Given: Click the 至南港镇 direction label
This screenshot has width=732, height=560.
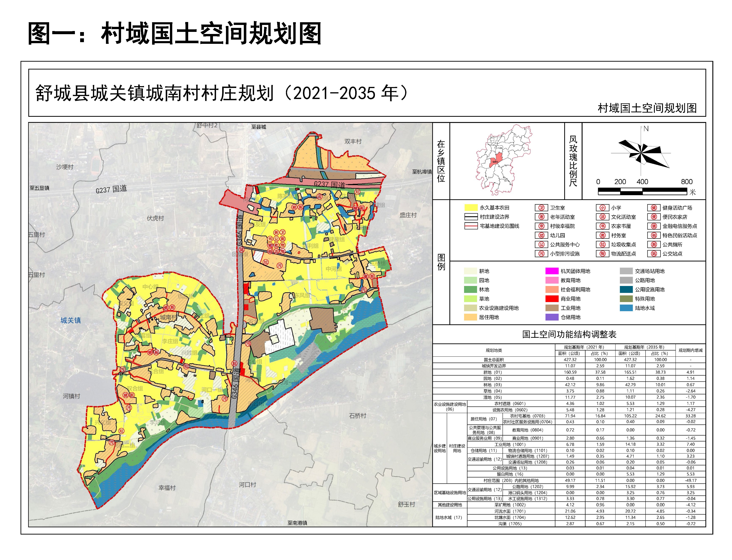Looking at the screenshot, I should pos(297,523).
